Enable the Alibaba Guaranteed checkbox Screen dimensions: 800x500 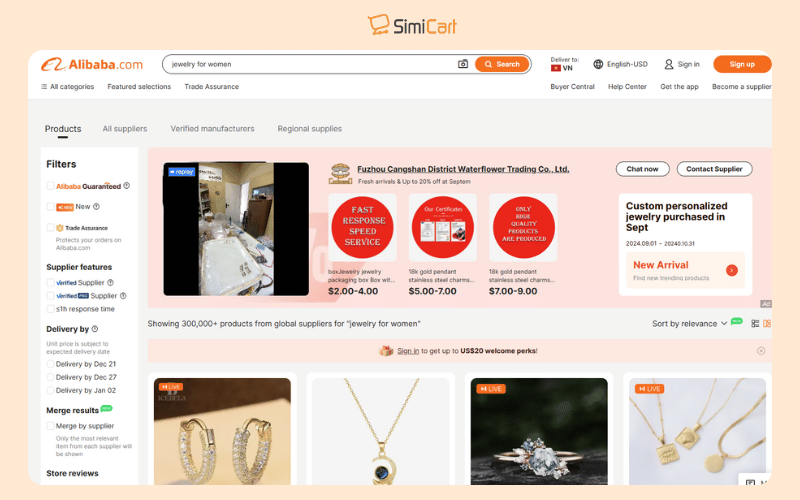50,186
